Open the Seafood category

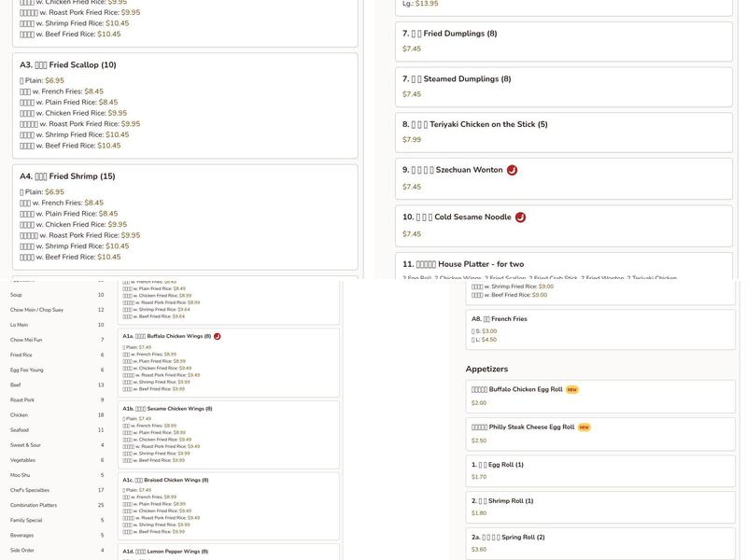point(20,430)
